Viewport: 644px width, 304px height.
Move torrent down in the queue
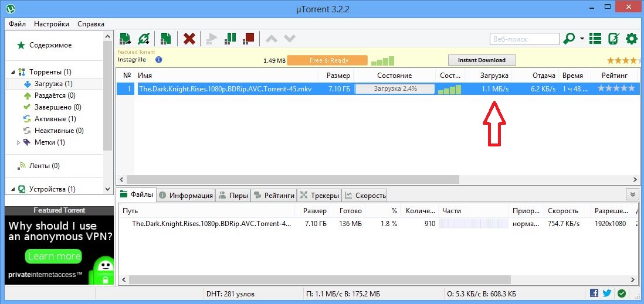tap(290, 39)
